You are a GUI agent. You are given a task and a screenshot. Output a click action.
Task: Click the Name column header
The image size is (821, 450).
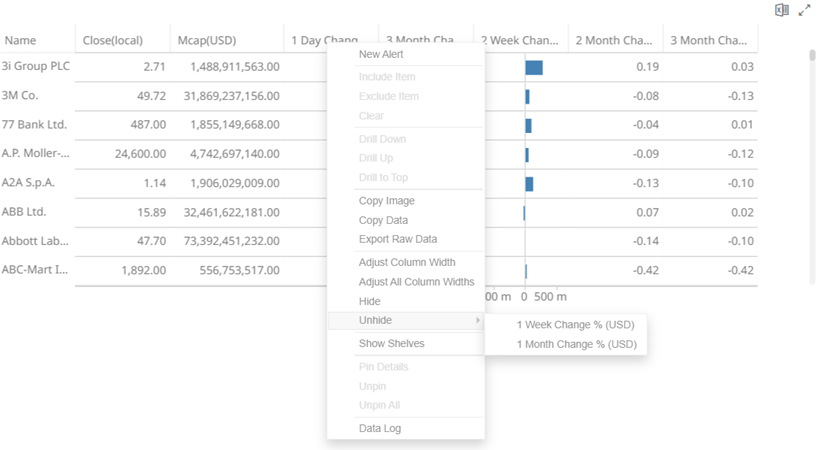20,41
